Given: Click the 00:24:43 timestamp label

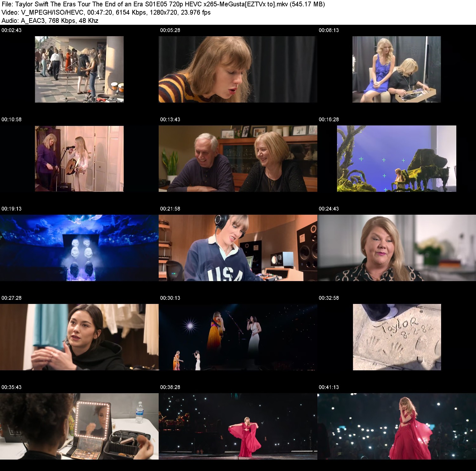Looking at the screenshot, I should (x=329, y=209).
